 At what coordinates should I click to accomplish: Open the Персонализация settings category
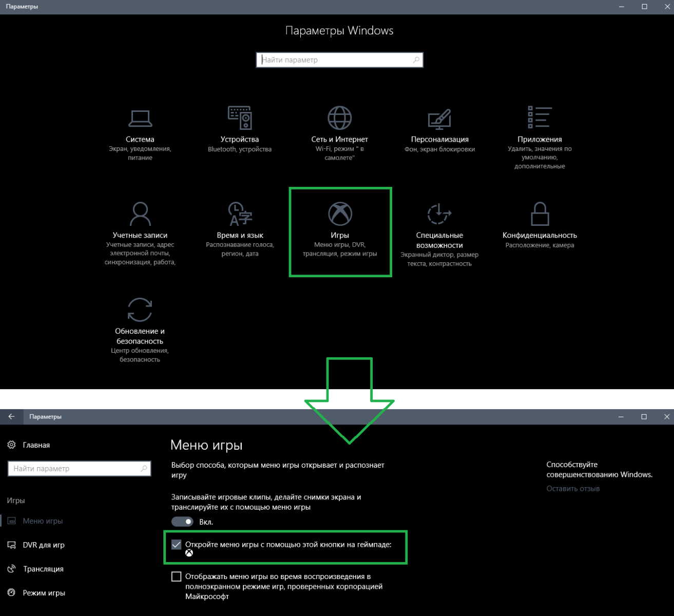(x=439, y=130)
